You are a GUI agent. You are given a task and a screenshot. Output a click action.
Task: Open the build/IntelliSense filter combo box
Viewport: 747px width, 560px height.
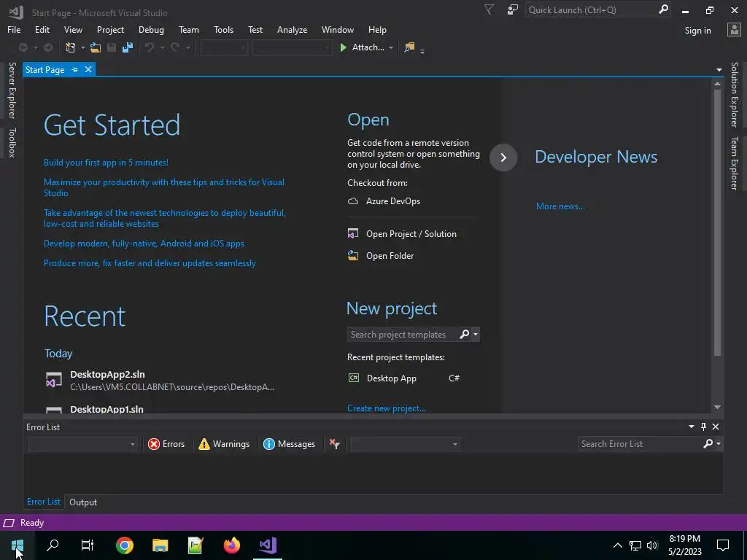click(406, 444)
